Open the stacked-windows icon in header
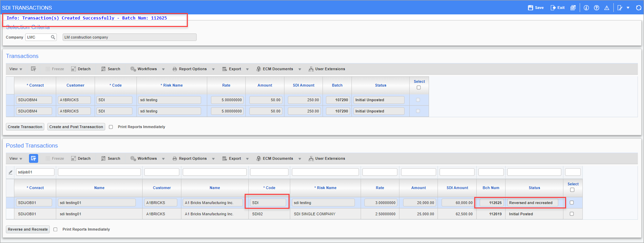 coord(573,8)
